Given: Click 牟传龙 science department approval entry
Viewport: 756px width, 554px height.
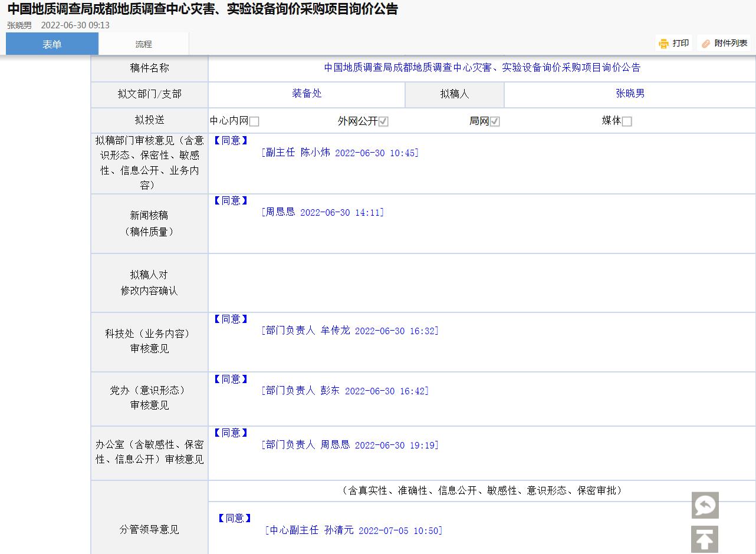Looking at the screenshot, I should [x=350, y=331].
